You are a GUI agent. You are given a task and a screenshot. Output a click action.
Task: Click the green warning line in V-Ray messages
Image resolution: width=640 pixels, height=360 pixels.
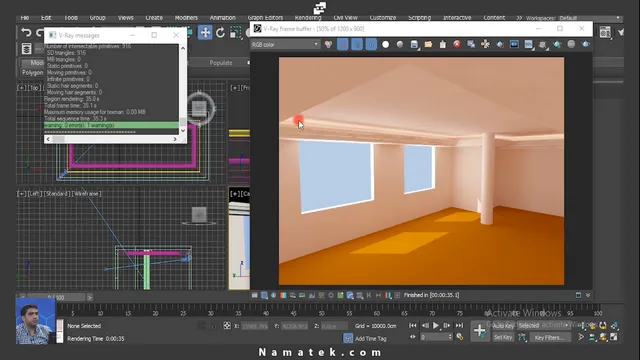[x=111, y=125]
